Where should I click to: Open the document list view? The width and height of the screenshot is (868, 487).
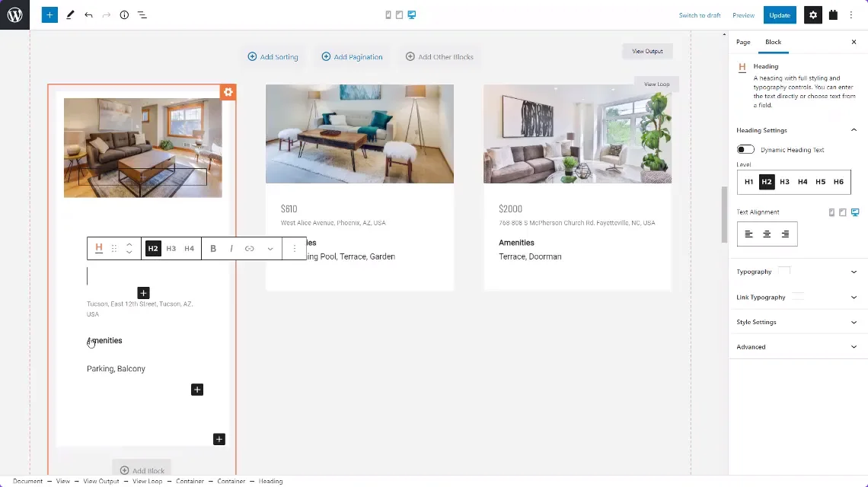(x=142, y=14)
